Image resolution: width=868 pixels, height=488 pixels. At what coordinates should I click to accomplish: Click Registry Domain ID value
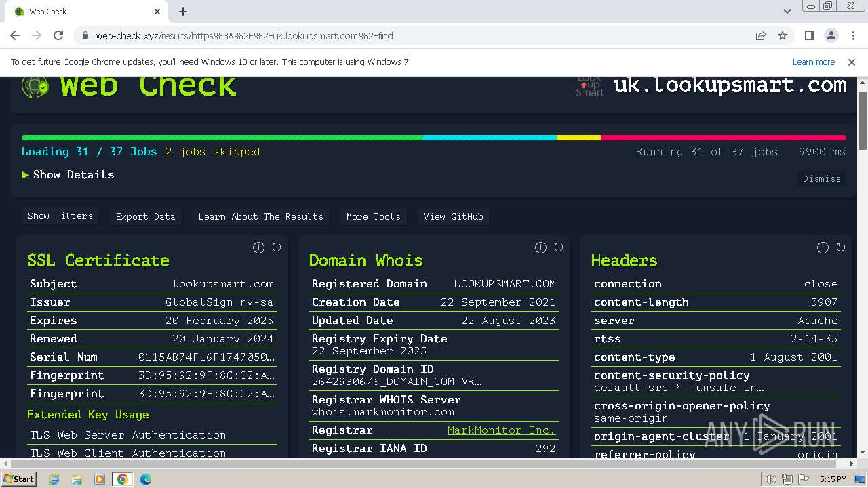[x=397, y=382]
